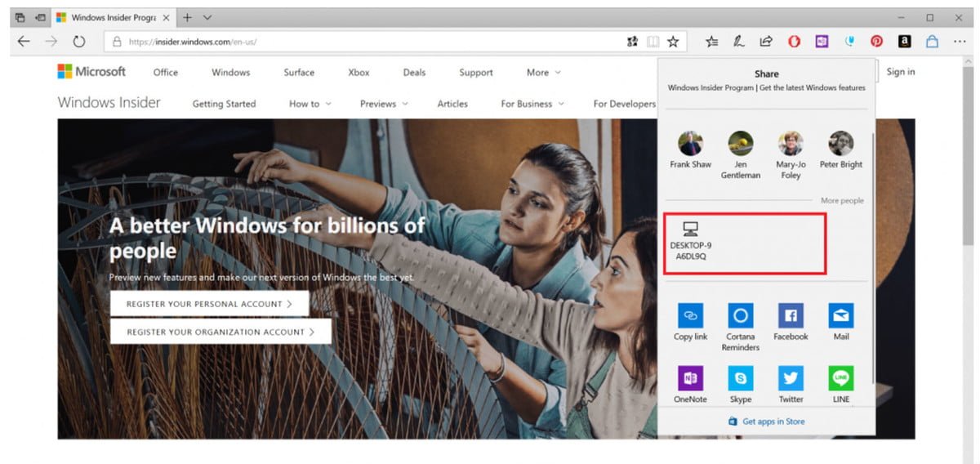Open the Favorites hub

712,41
